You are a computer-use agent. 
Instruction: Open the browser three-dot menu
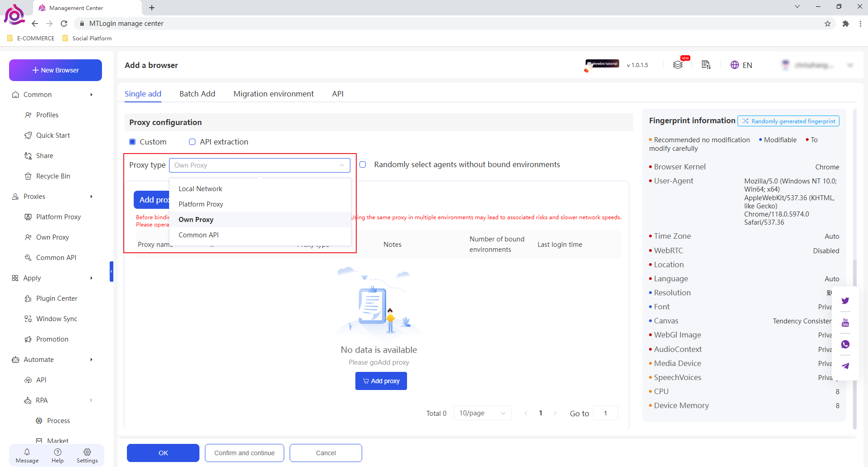click(860, 24)
